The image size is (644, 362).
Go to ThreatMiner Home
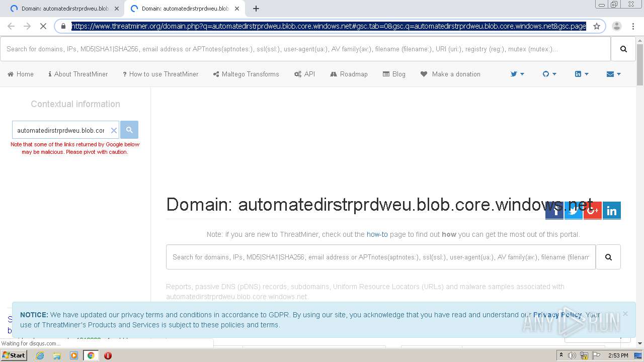click(x=21, y=74)
